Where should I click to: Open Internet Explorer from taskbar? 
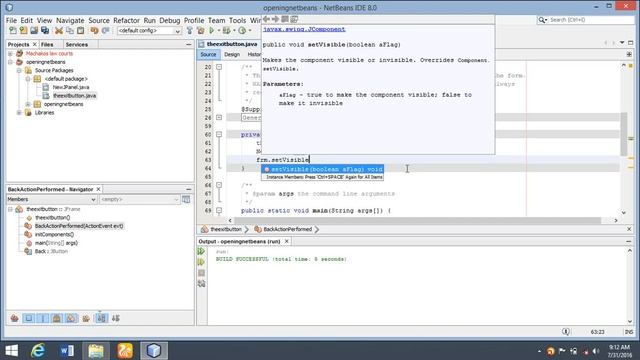[x=38, y=351]
